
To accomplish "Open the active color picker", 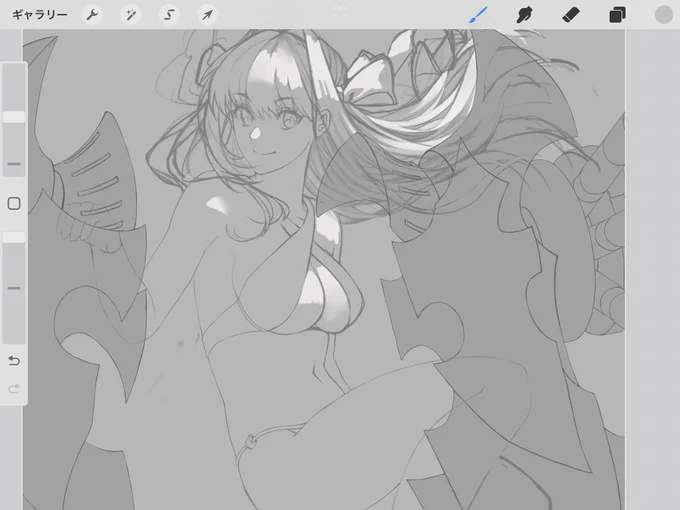I will click(664, 15).
